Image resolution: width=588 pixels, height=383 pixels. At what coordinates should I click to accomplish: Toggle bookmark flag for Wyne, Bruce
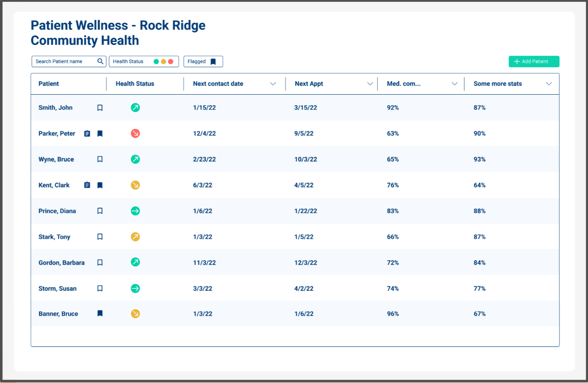click(x=100, y=159)
